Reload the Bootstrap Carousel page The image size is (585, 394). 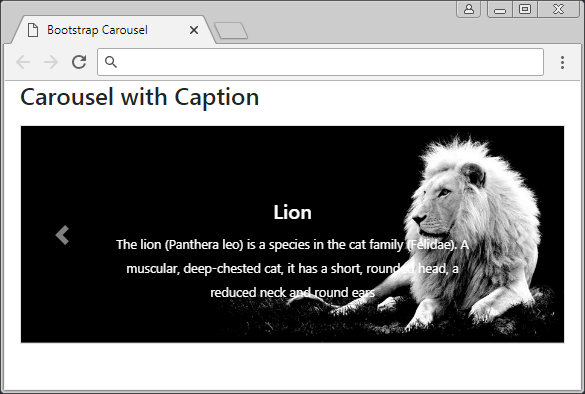pyautogui.click(x=79, y=62)
